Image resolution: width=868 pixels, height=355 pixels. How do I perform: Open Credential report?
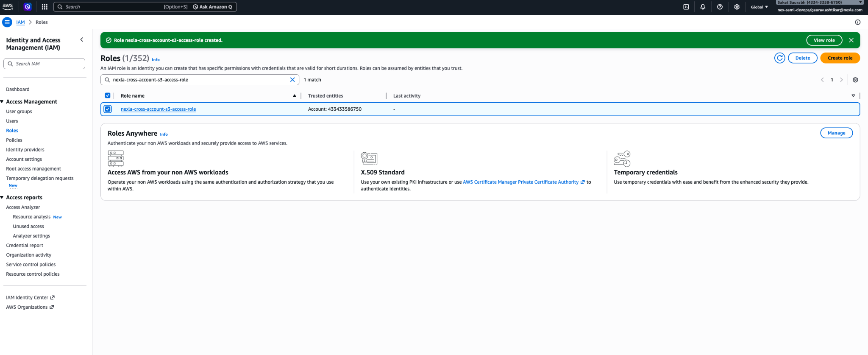point(25,246)
